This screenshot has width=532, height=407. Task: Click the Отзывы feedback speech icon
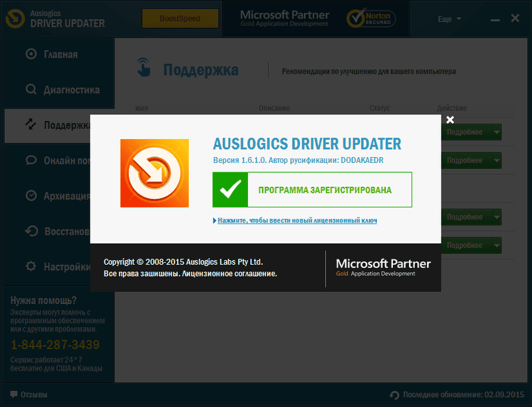pos(13,394)
